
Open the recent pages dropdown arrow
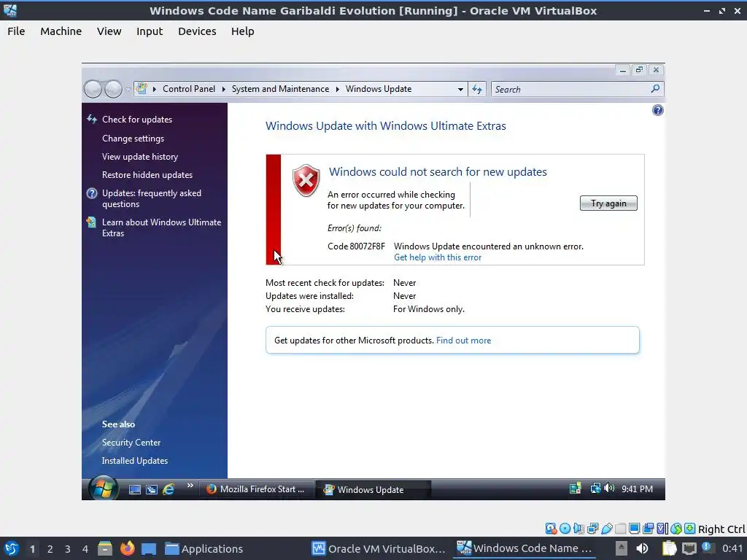[x=128, y=90]
